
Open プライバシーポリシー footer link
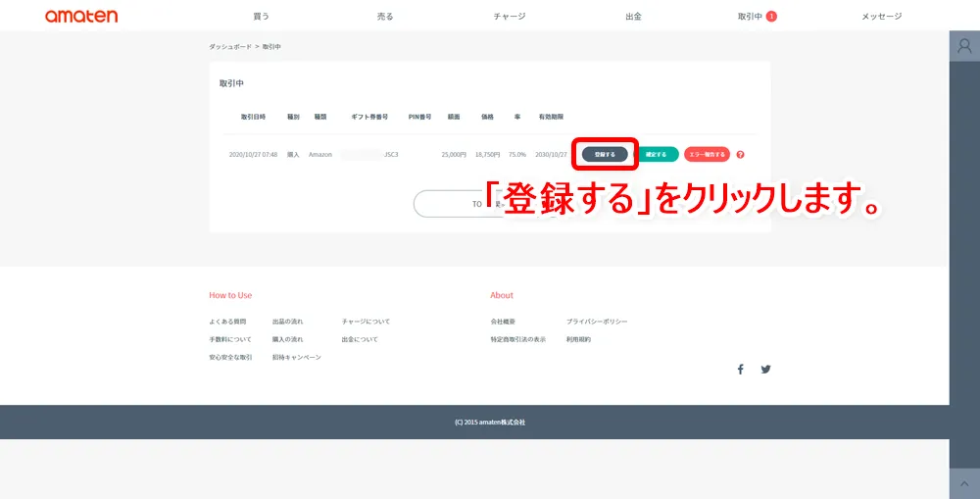click(x=597, y=322)
